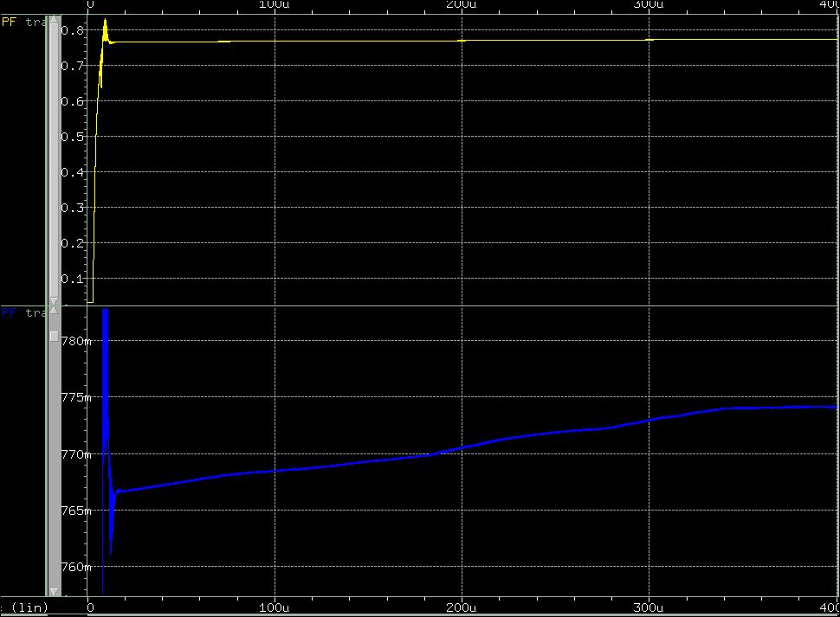The width and height of the screenshot is (840, 617).
Task: Click the 0.5 y-axis value
Action: point(73,137)
